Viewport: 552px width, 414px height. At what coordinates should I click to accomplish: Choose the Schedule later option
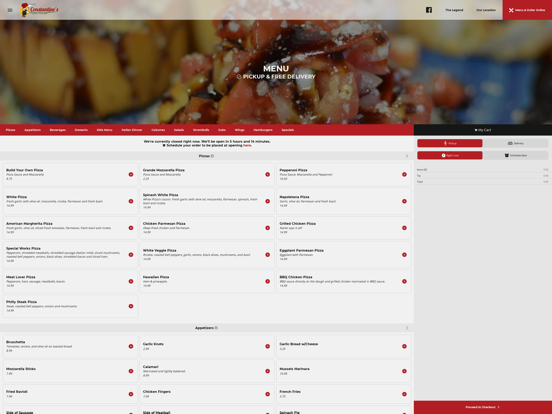pos(515,155)
